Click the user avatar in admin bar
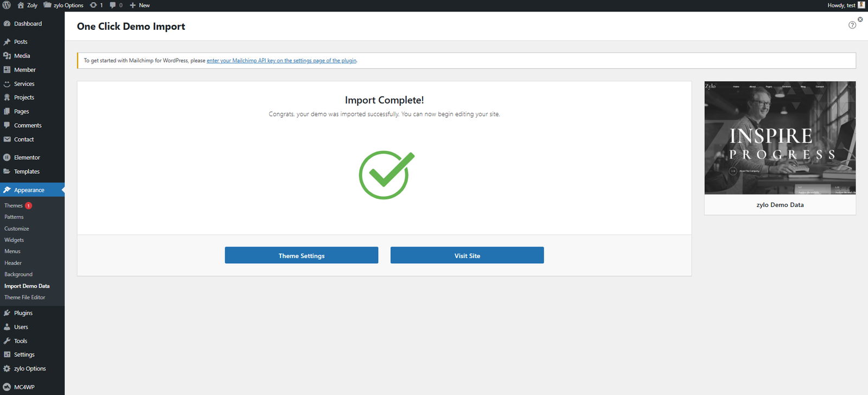 tap(861, 5)
